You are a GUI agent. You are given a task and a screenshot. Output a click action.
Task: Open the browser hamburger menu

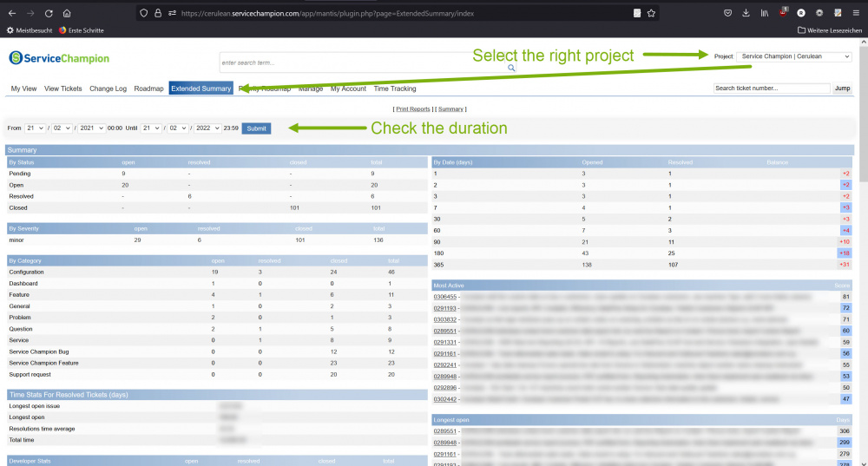(856, 13)
